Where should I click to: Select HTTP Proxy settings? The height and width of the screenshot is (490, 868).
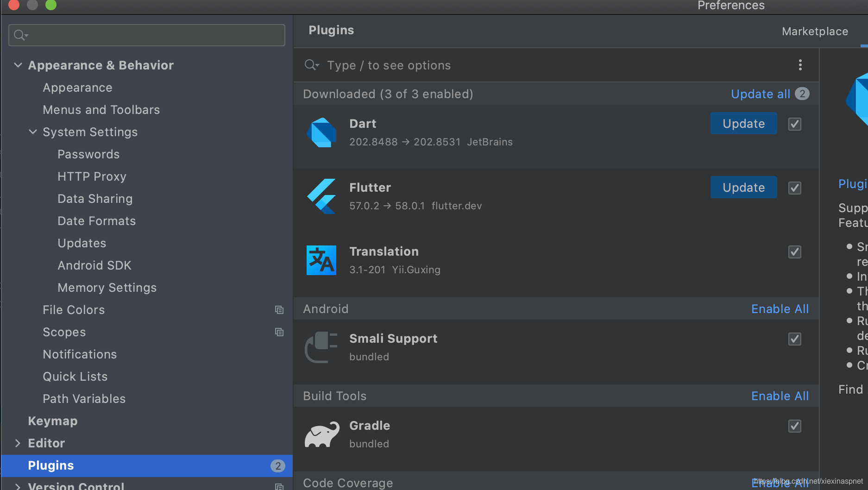92,176
